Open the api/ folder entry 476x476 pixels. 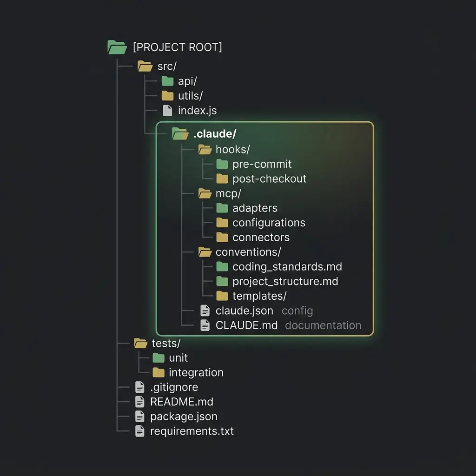[x=187, y=81]
